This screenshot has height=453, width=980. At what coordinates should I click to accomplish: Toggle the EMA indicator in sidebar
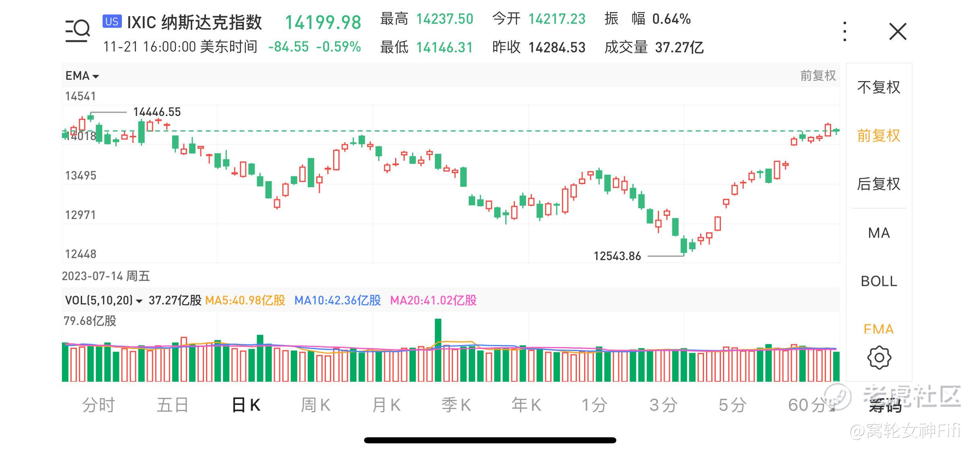(x=879, y=329)
